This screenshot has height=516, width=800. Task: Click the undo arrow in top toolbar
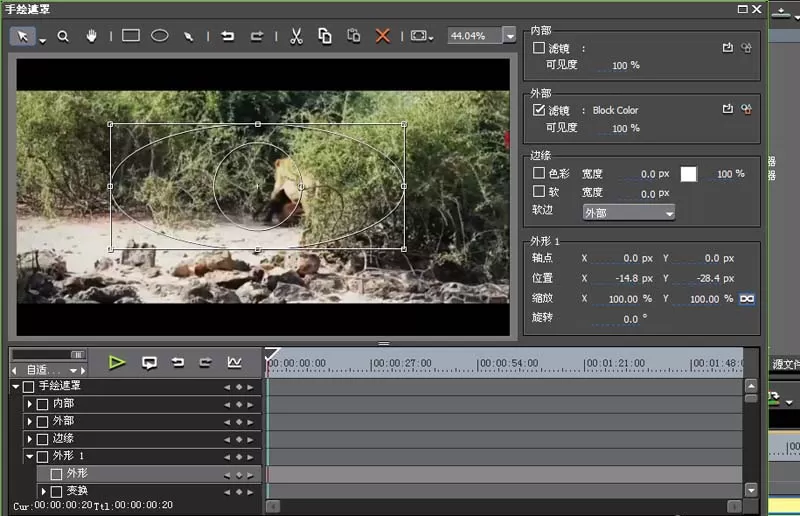pos(228,36)
